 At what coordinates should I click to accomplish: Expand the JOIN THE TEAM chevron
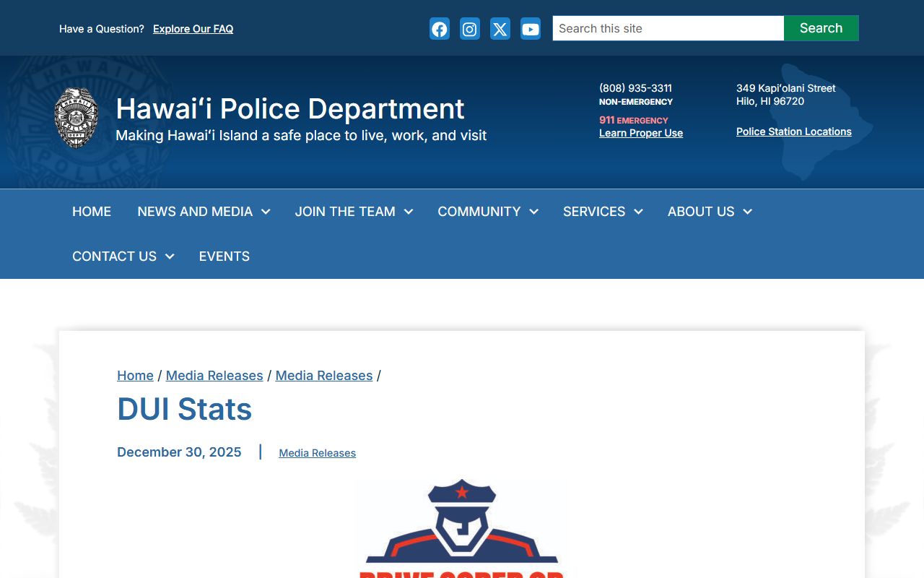point(409,212)
